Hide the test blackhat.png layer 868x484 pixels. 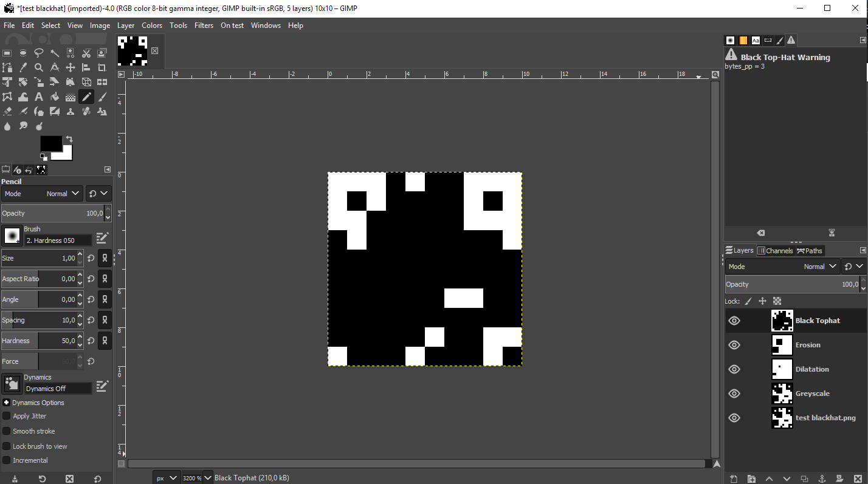pyautogui.click(x=734, y=418)
